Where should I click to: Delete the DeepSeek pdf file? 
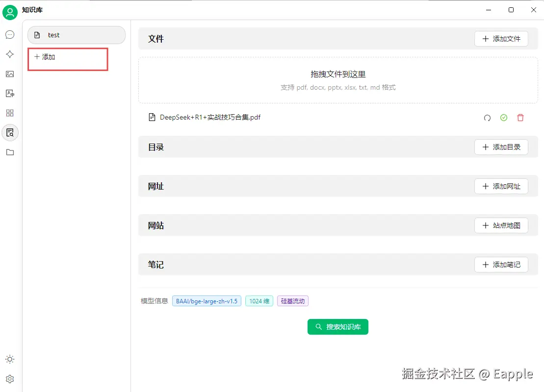520,118
